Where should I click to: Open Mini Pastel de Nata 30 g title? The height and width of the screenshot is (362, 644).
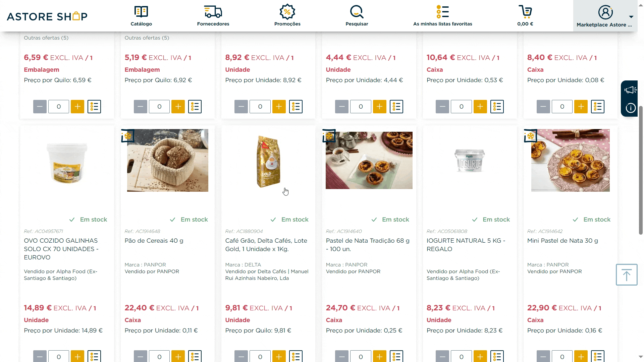pyautogui.click(x=562, y=241)
